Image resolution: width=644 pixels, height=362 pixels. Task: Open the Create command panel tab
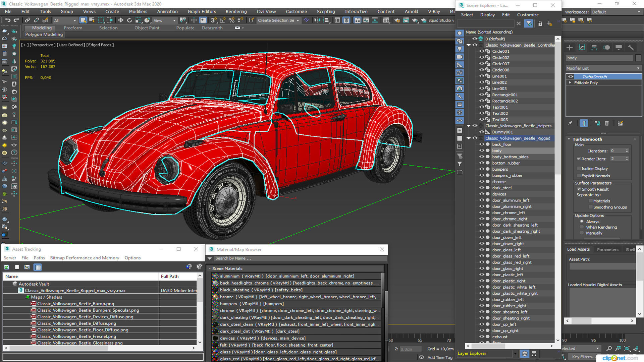tap(570, 48)
